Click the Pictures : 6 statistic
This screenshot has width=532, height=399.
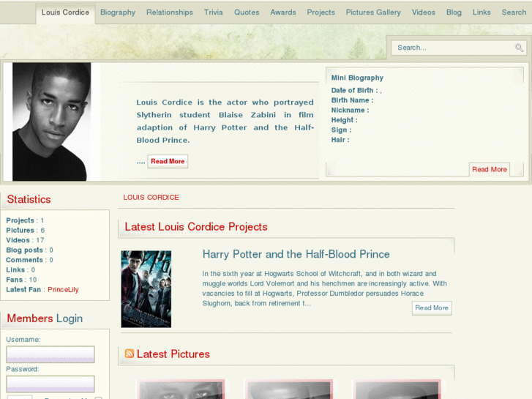tap(26, 230)
